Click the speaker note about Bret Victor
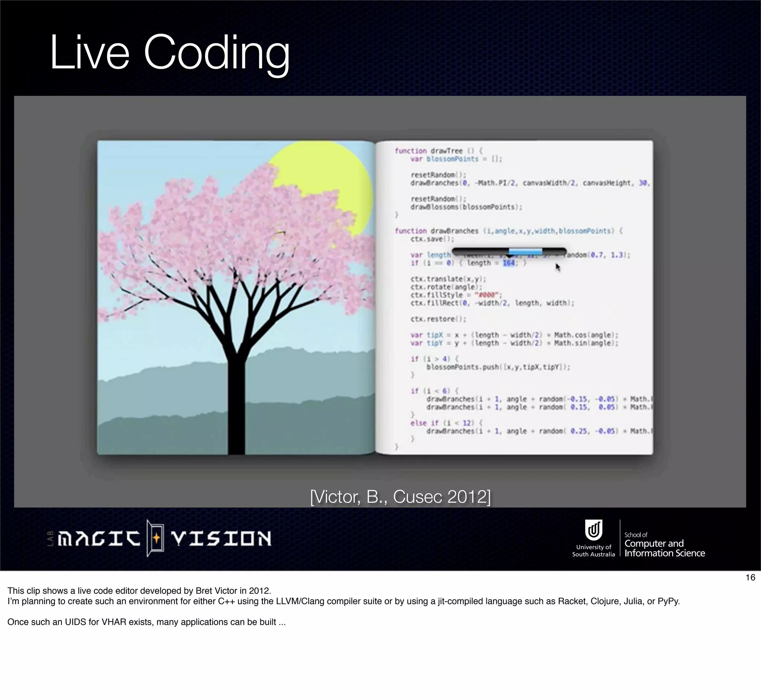Image resolution: width=761 pixels, height=700 pixels. [x=139, y=590]
